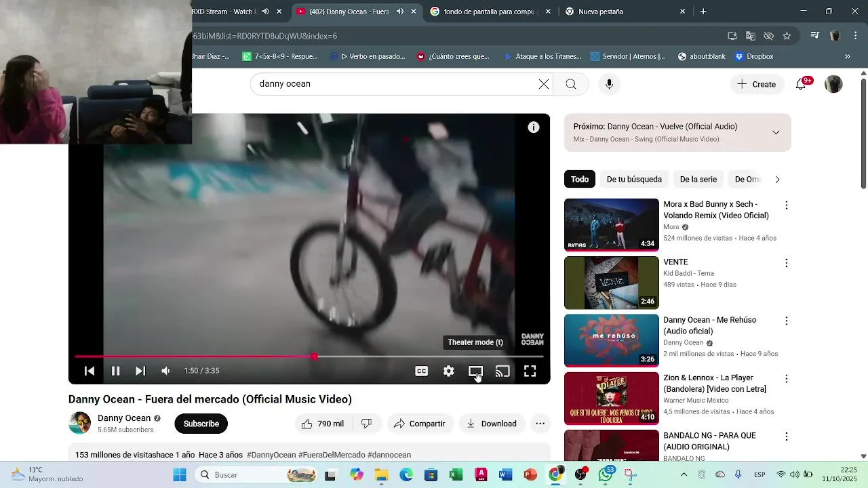
Task: Open Zion & Lennox La Player title
Action: (x=715, y=384)
